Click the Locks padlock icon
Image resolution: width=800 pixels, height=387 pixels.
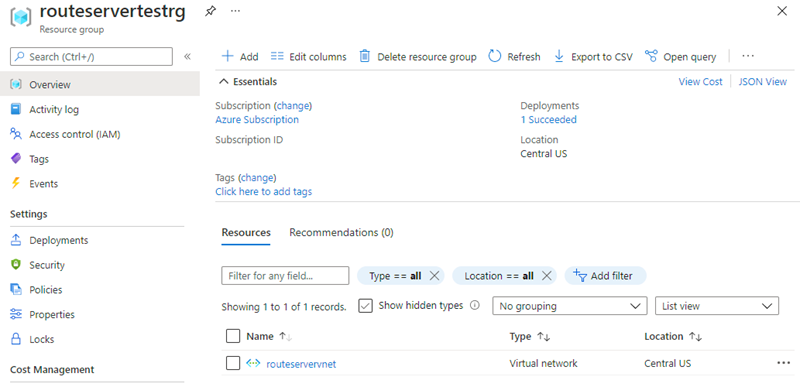pyautogui.click(x=16, y=339)
